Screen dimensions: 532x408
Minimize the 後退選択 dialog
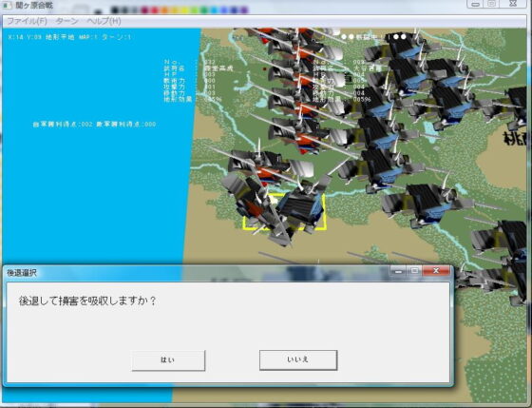pos(398,271)
